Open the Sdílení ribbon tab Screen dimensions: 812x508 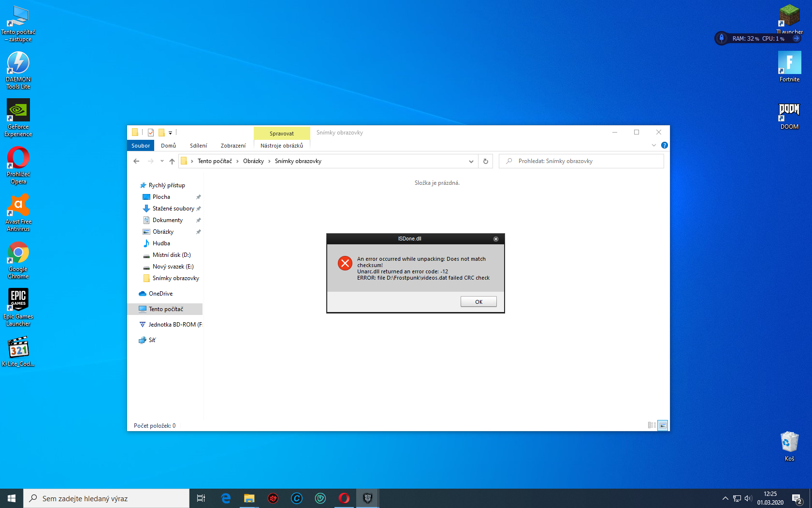point(198,146)
